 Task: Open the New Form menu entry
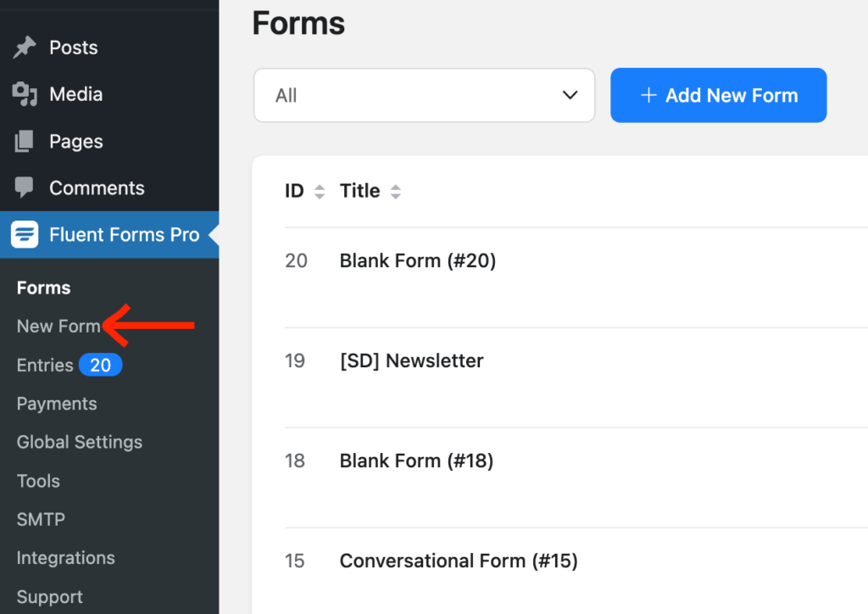pyautogui.click(x=59, y=326)
